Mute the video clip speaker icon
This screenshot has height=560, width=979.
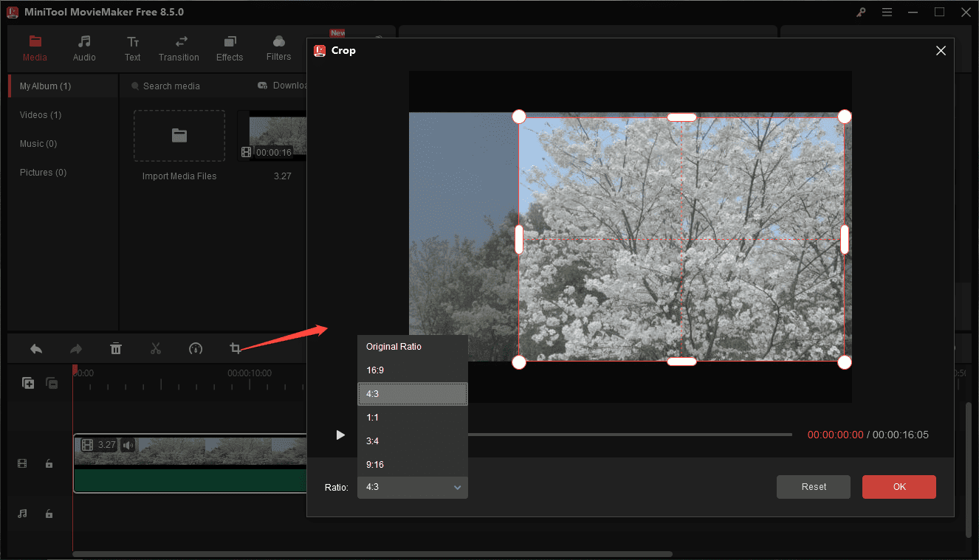[x=128, y=444]
